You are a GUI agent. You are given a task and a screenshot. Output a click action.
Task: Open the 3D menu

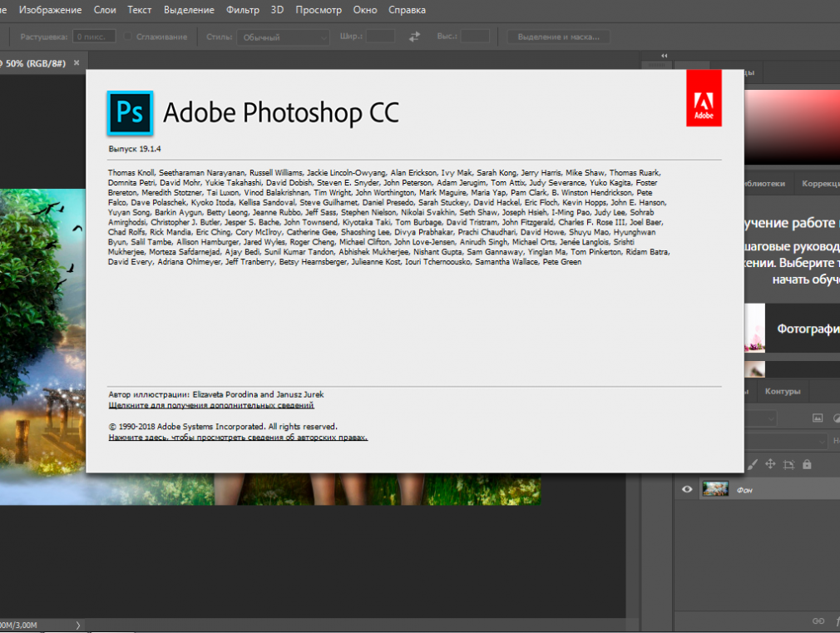point(277,10)
